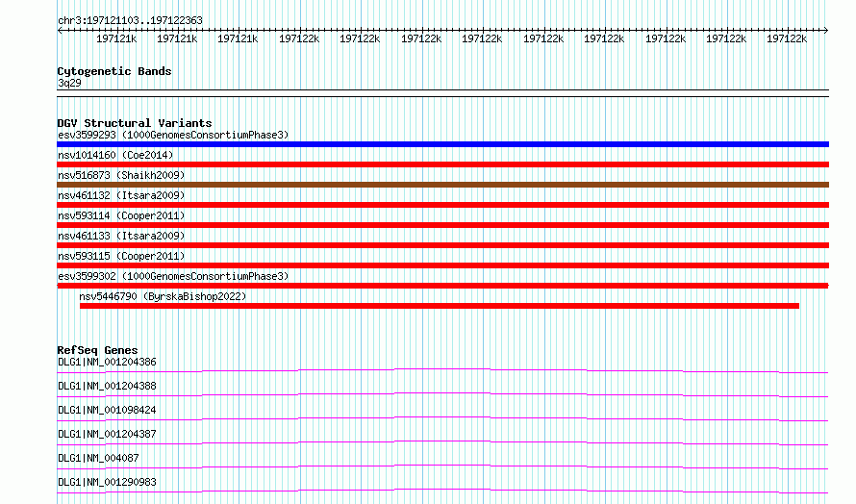Click the last 197122k ruler tick label
856x504 pixels.
click(787, 38)
